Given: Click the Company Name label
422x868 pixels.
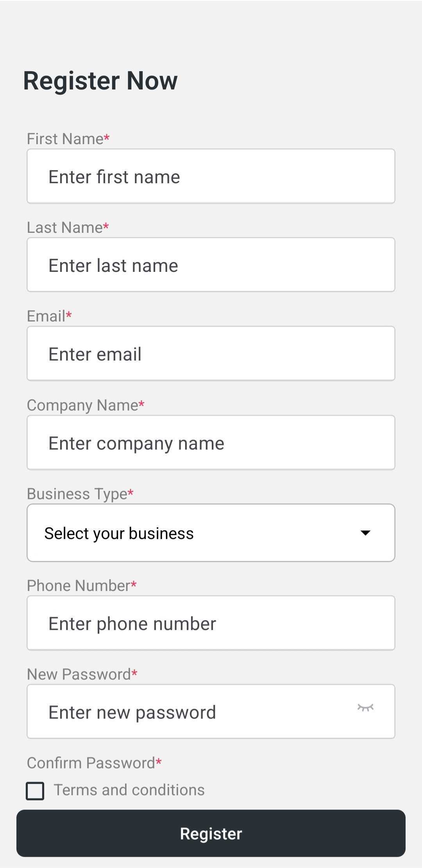Looking at the screenshot, I should click(86, 405).
